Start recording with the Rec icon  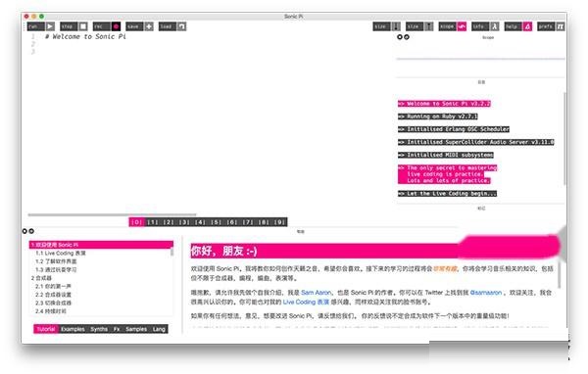pyautogui.click(x=116, y=26)
